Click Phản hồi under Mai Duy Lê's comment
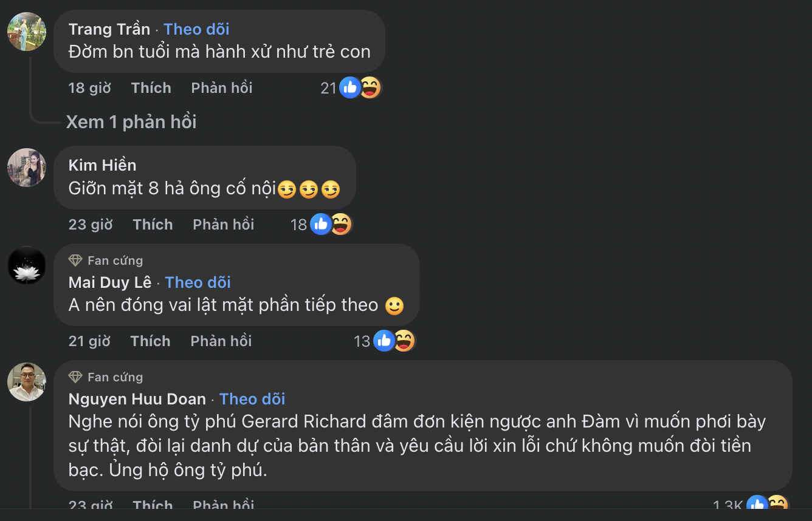Viewport: 812px width, 521px height. (x=220, y=341)
